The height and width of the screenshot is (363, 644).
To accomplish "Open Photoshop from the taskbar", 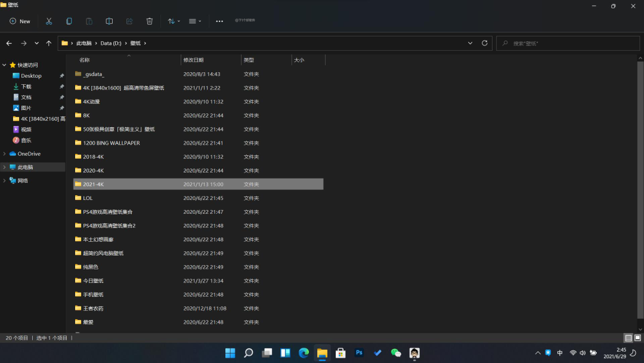I will tap(359, 353).
